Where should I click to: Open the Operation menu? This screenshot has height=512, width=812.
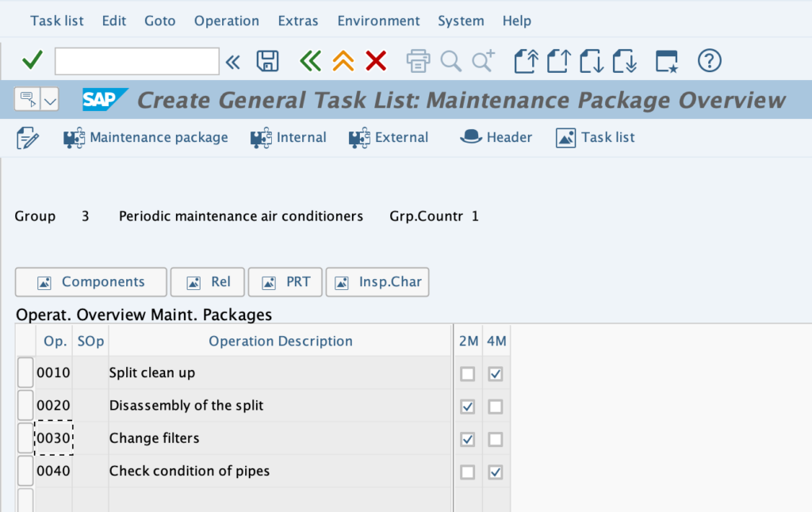[227, 21]
